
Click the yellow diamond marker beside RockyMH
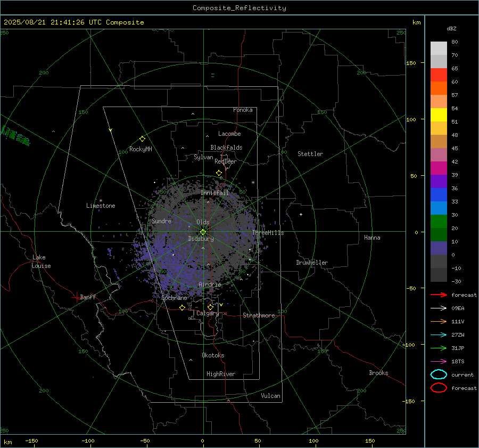click(142, 139)
